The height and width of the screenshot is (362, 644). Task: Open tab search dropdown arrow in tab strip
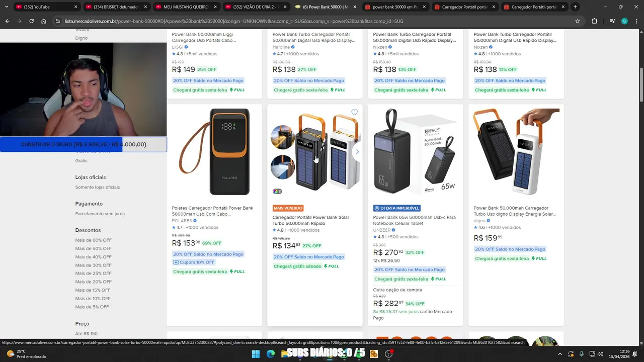click(x=6, y=7)
